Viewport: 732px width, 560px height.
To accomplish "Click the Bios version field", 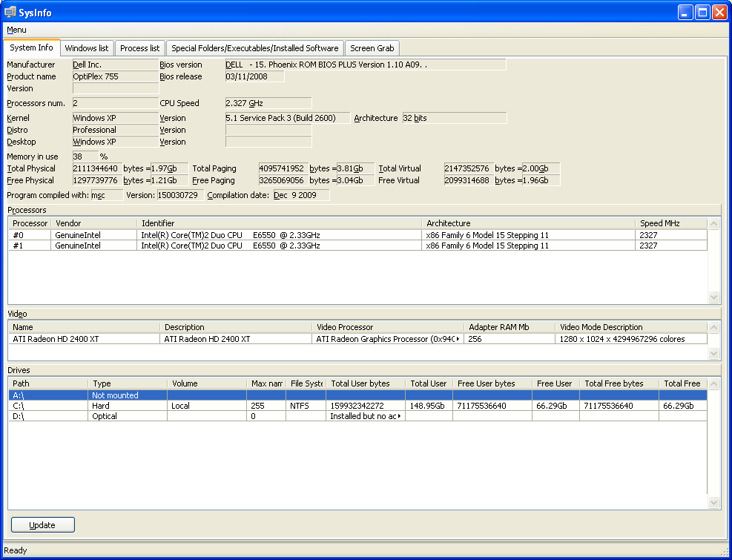I will 366,65.
